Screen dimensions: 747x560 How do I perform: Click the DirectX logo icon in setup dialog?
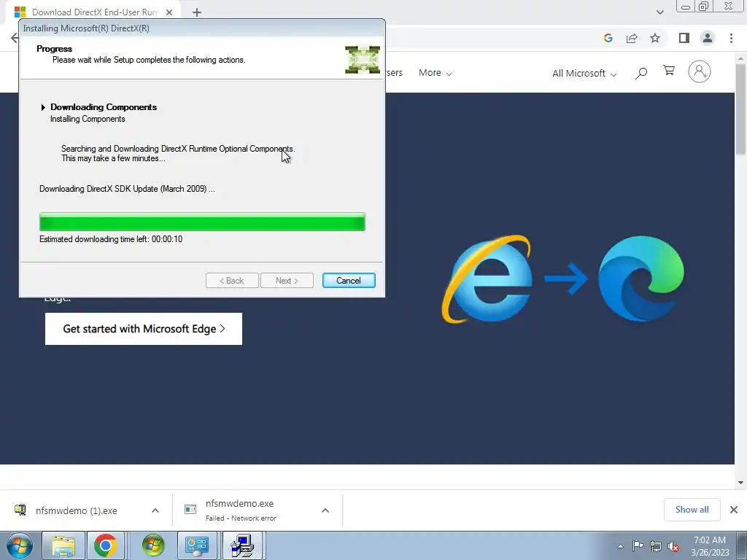[x=363, y=60]
